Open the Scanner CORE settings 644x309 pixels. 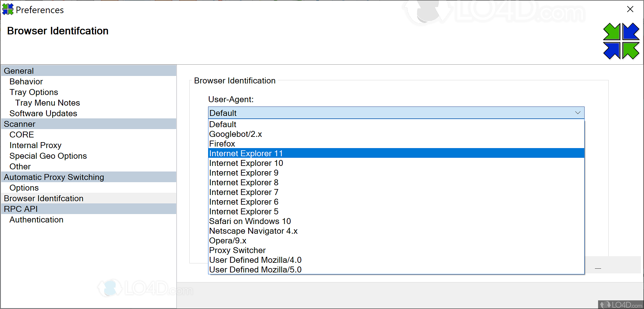click(x=22, y=134)
